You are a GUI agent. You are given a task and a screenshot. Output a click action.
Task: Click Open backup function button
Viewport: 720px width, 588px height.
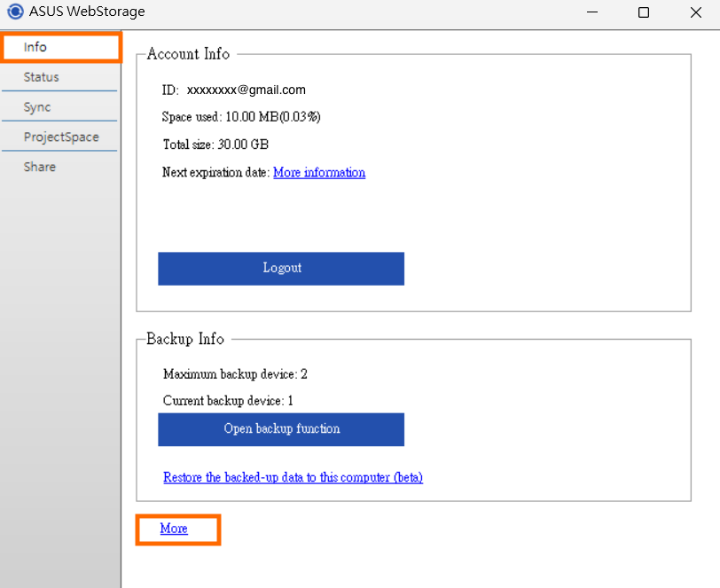coord(281,429)
